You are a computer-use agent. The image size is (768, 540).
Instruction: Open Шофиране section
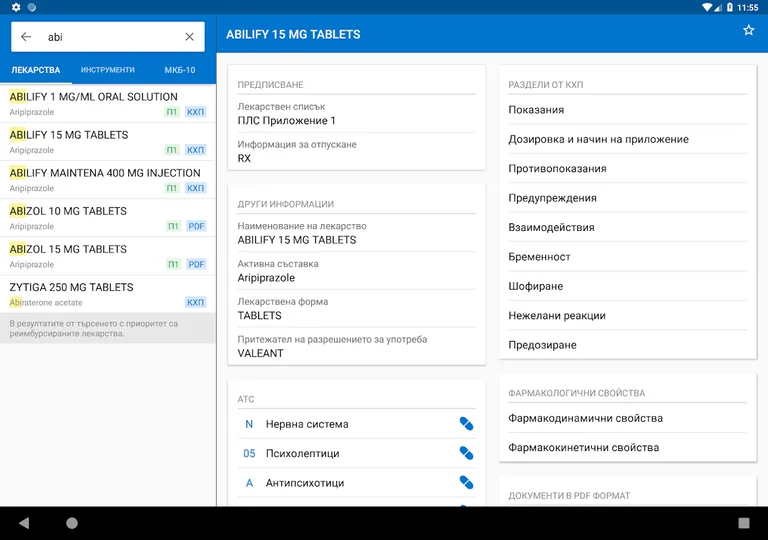[x=627, y=286]
